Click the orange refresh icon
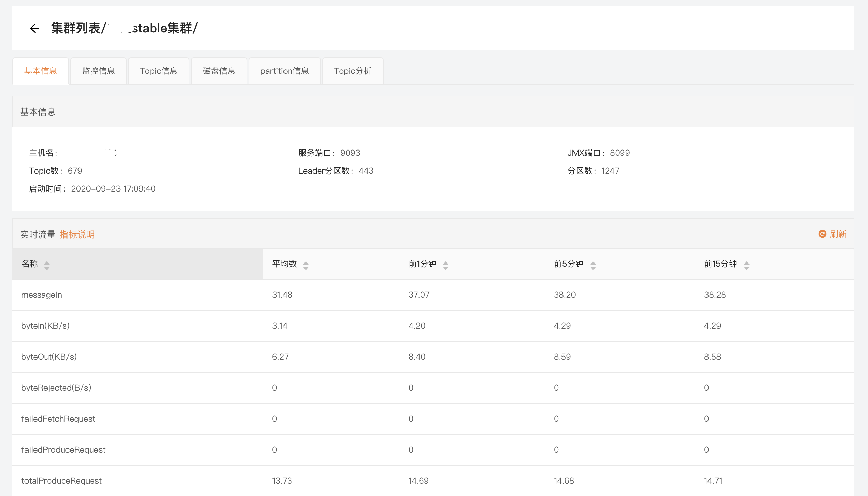The height and width of the screenshot is (496, 868). click(x=822, y=234)
